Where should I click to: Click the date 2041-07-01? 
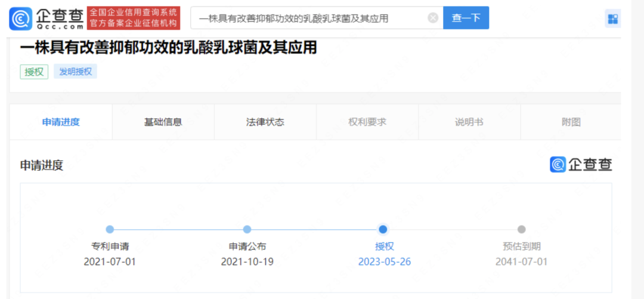[522, 261]
